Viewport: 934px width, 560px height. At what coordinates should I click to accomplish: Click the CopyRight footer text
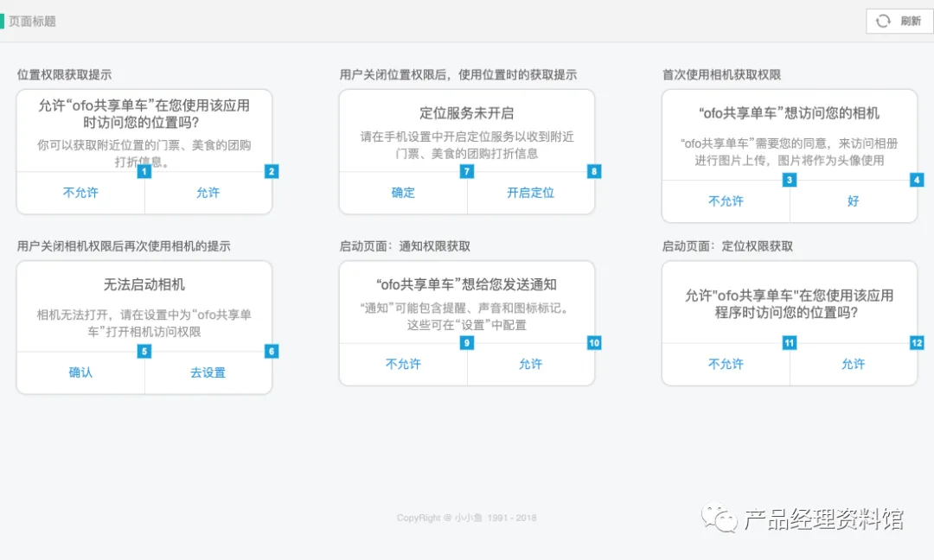point(466,518)
